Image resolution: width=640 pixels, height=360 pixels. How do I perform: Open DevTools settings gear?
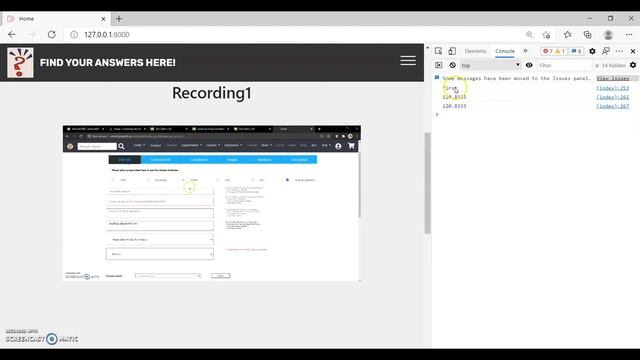click(592, 51)
